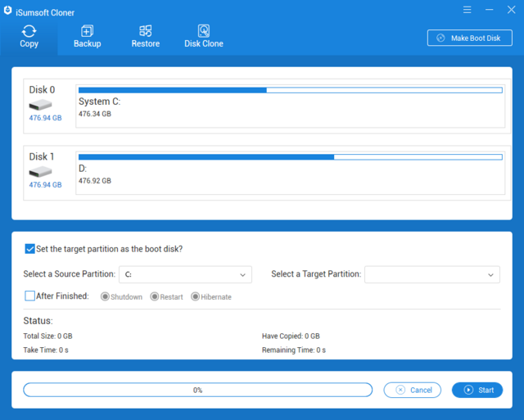Click the iSumsoft Cloner logo icon
Image resolution: width=524 pixels, height=420 pixels.
tap(8, 11)
